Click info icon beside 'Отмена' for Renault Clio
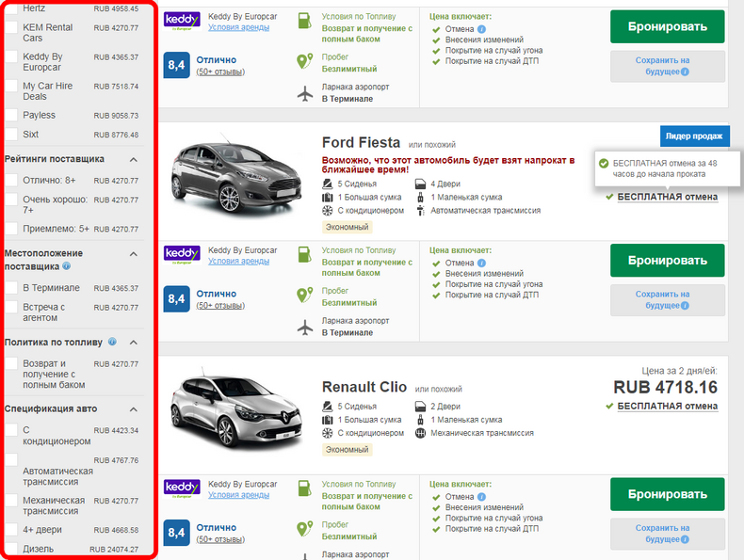This screenshot has height=560, width=744. click(x=481, y=496)
